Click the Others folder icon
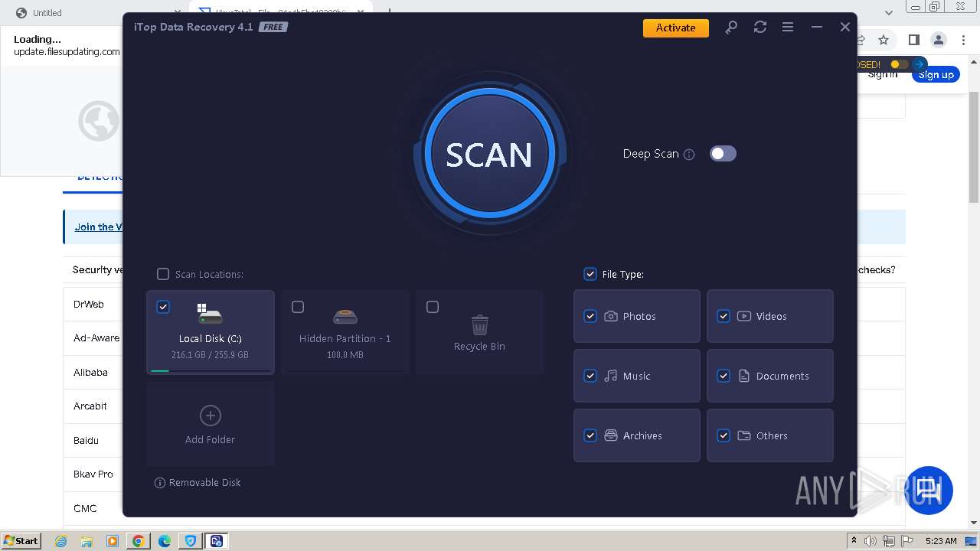The width and height of the screenshot is (980, 551). pos(744,435)
